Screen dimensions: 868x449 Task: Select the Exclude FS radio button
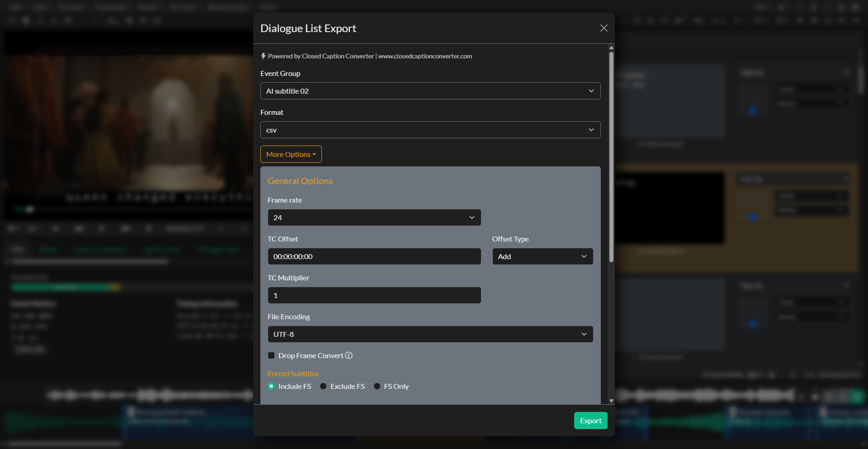[x=323, y=386]
